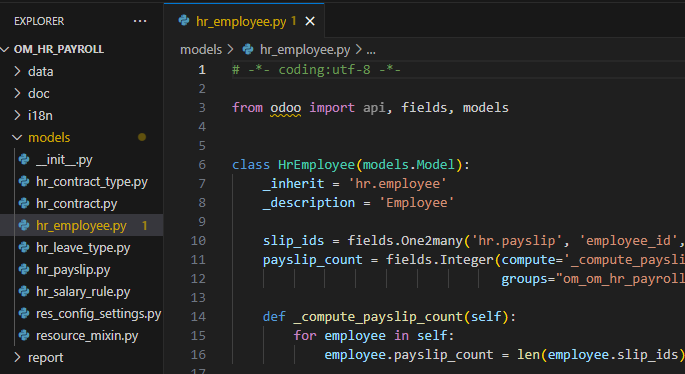Click Python icon beside hr_contract.py
Image resolution: width=685 pixels, height=374 pixels.
coord(24,203)
